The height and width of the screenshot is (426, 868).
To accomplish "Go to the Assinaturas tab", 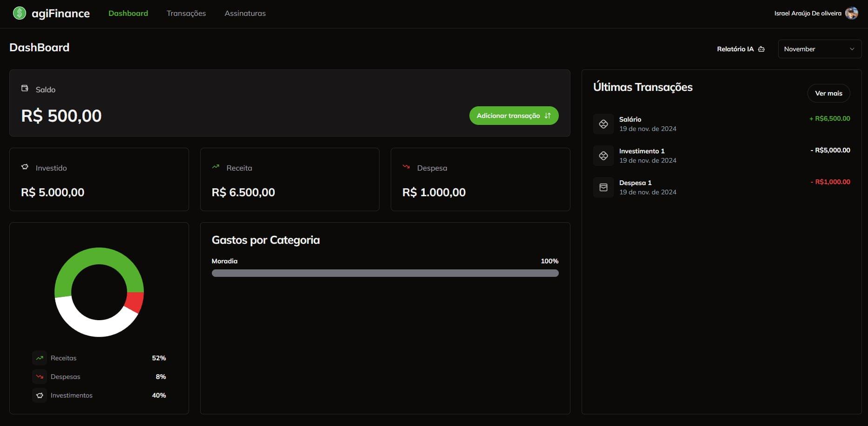I will (245, 14).
